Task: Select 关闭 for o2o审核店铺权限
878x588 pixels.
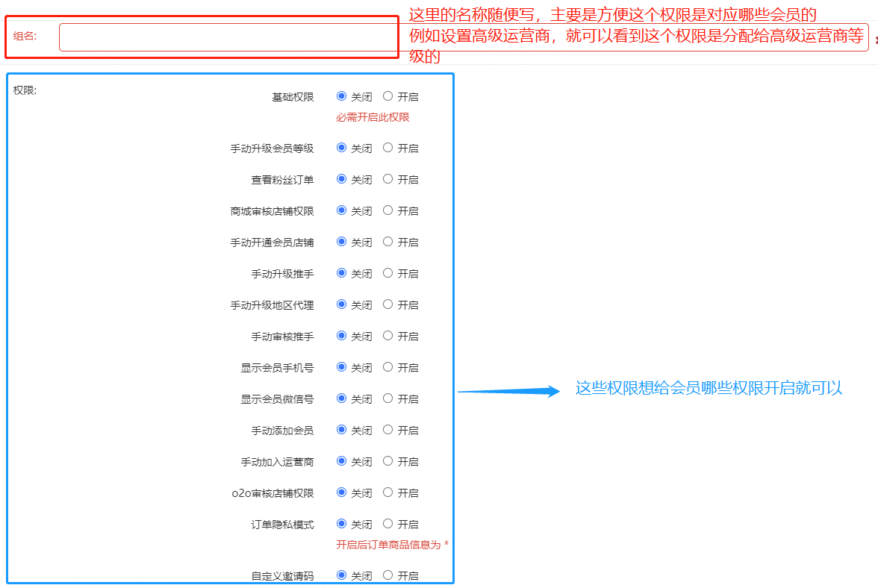Action: point(341,492)
